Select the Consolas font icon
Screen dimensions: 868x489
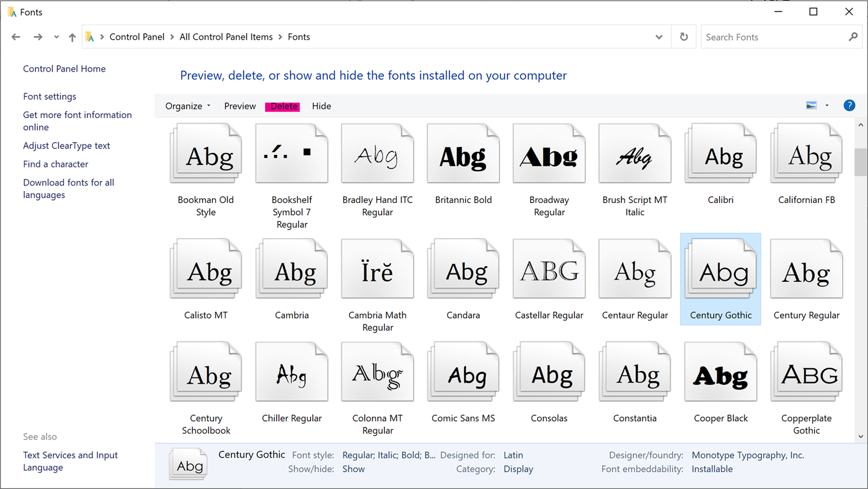pyautogui.click(x=549, y=372)
